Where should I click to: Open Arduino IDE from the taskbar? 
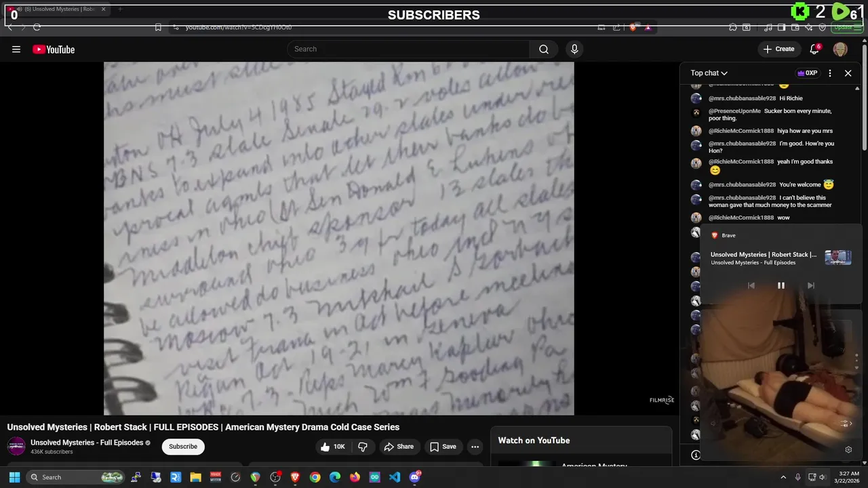click(375, 477)
